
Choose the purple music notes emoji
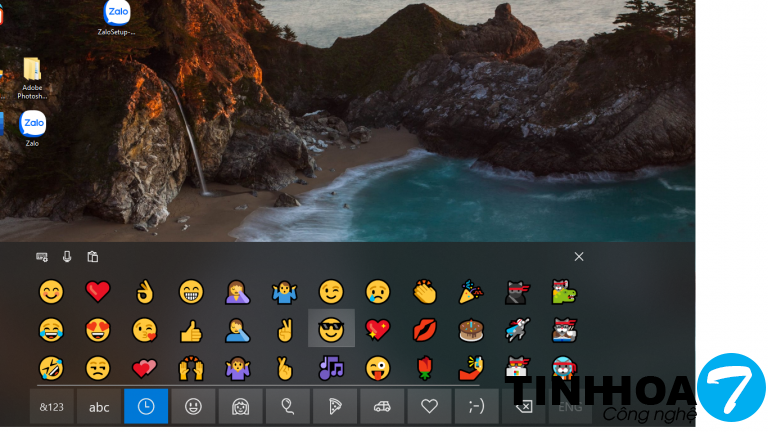[x=331, y=366]
